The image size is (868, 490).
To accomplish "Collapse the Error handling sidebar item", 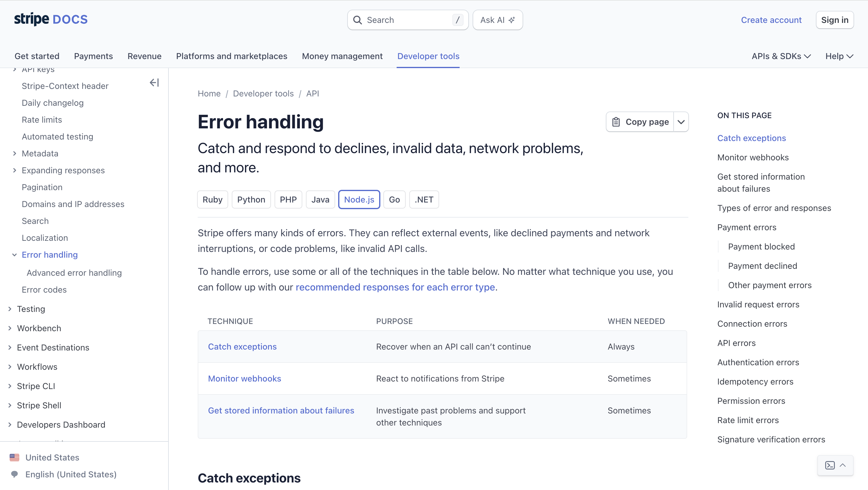I will point(14,255).
